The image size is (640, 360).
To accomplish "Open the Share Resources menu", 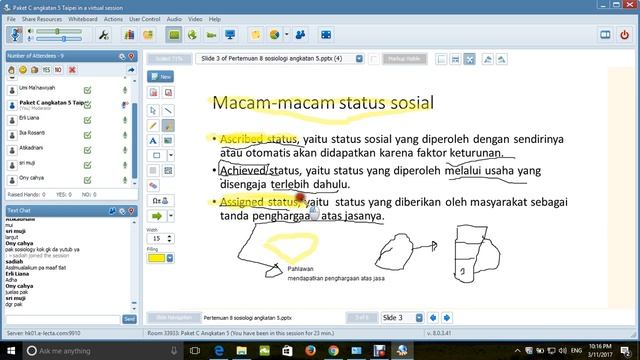I will click(42, 19).
